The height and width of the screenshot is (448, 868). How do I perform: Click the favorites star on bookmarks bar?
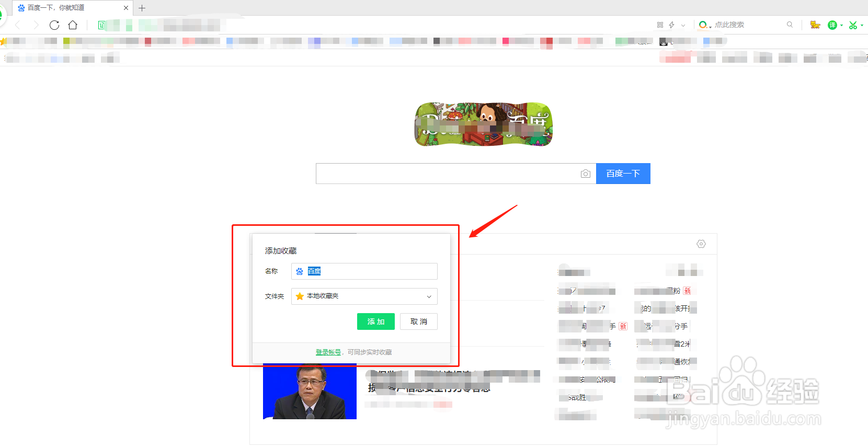(x=3, y=41)
